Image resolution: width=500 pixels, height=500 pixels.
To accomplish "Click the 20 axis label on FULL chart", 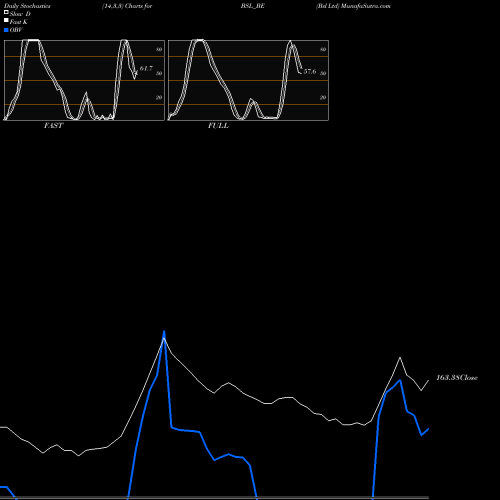I will pyautogui.click(x=323, y=97).
